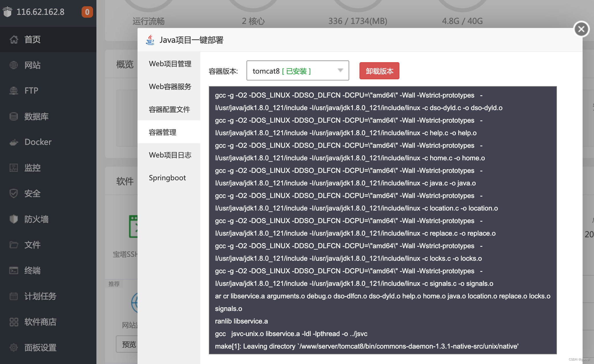594x364 pixels.
Task: Open 终端 in the sidebar
Action: [x=48, y=270]
